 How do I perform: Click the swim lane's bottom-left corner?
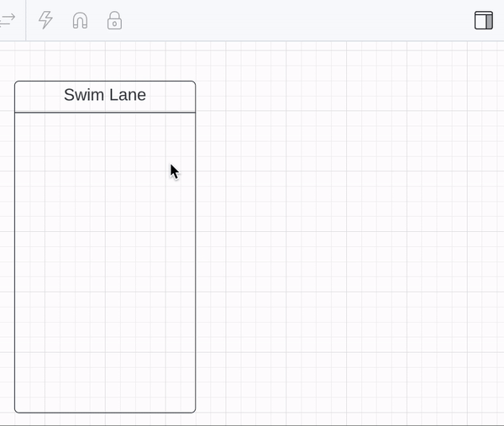pyautogui.click(x=16, y=412)
